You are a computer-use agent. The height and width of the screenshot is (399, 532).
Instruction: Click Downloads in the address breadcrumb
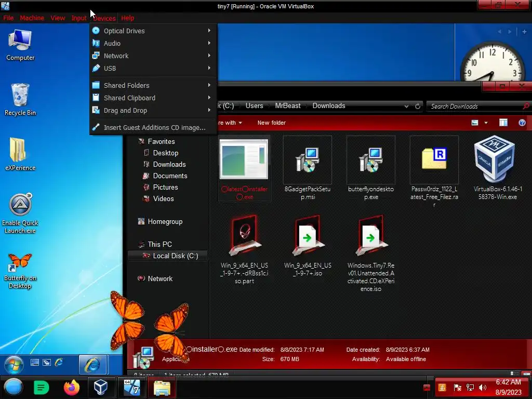(329, 106)
